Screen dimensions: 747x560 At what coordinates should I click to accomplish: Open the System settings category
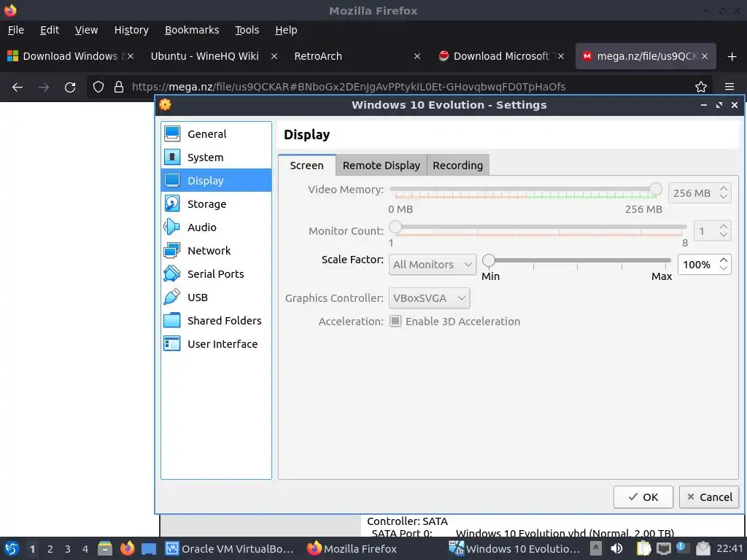point(216,157)
